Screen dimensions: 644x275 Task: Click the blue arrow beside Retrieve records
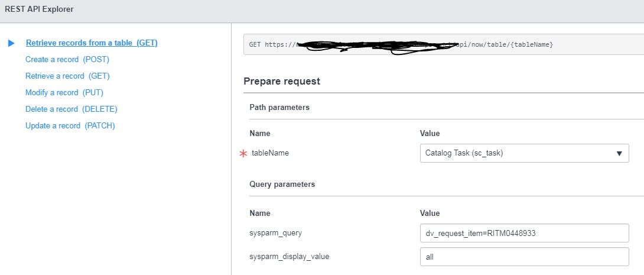(11, 43)
